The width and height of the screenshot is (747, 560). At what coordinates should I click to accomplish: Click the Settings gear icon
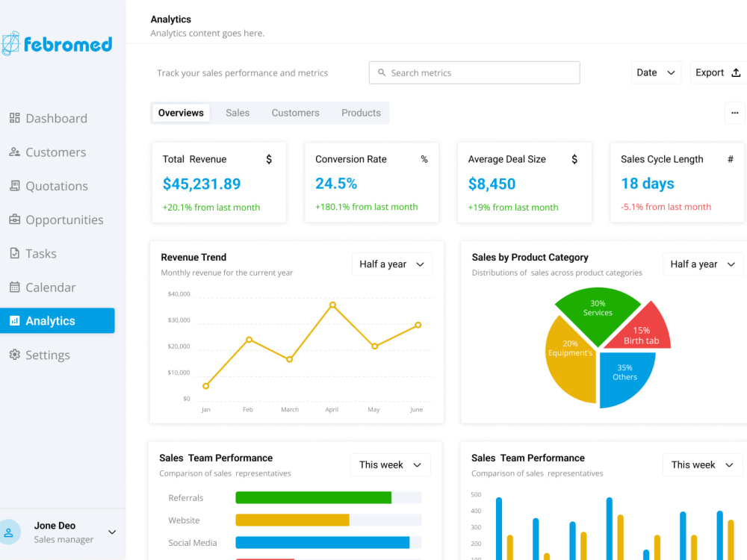click(15, 355)
